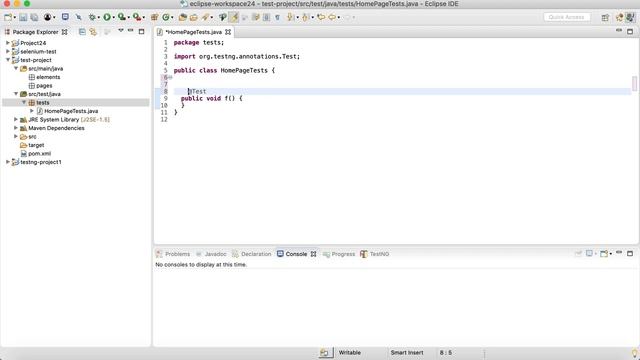Toggle Link with Editor in Package Explorer
The image size is (640, 360).
pos(93,31)
